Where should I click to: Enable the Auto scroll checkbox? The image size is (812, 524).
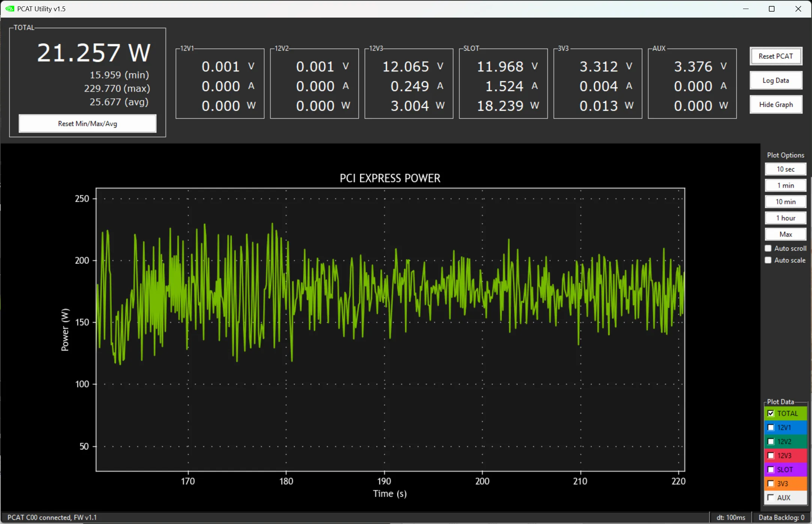[768, 248]
